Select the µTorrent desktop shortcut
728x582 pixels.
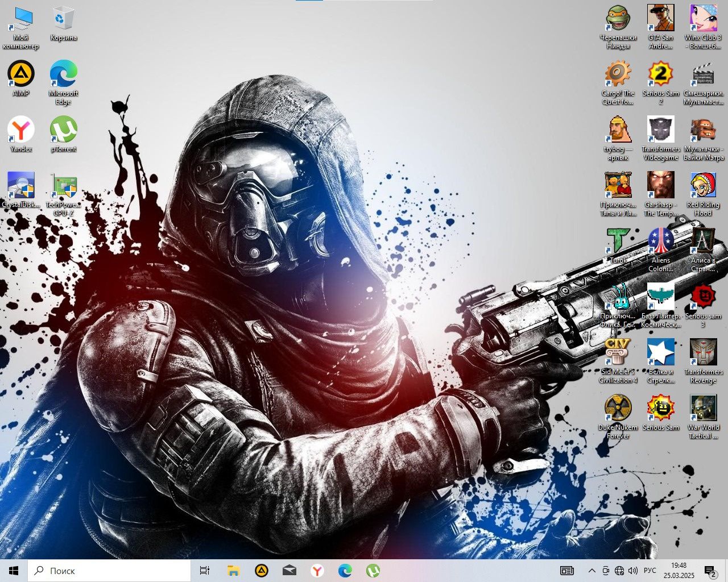click(63, 135)
